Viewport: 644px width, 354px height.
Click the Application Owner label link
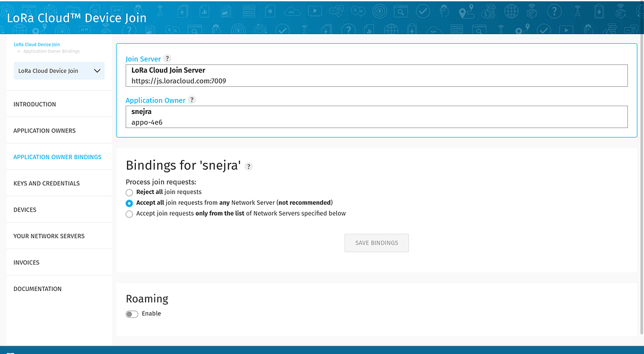click(155, 100)
